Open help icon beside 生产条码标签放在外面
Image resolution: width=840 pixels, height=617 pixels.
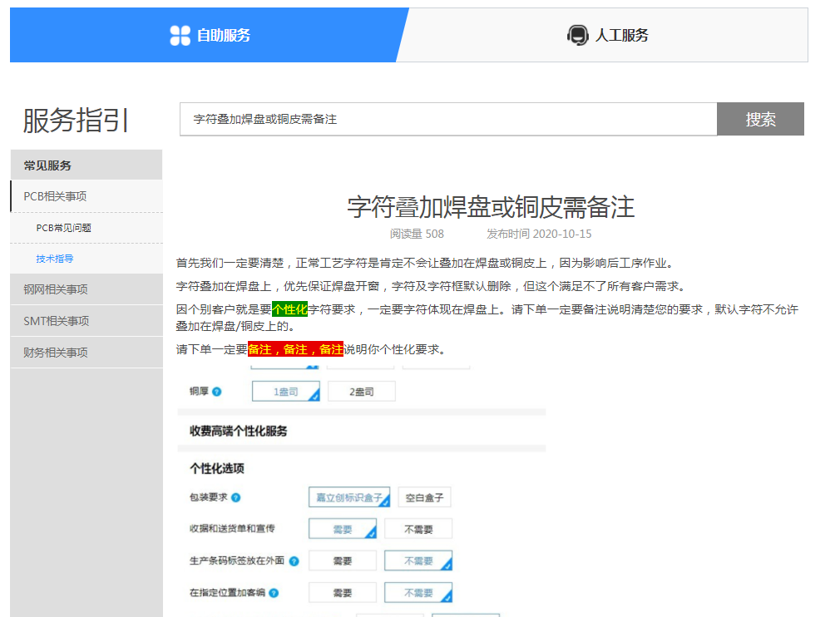[x=294, y=561]
